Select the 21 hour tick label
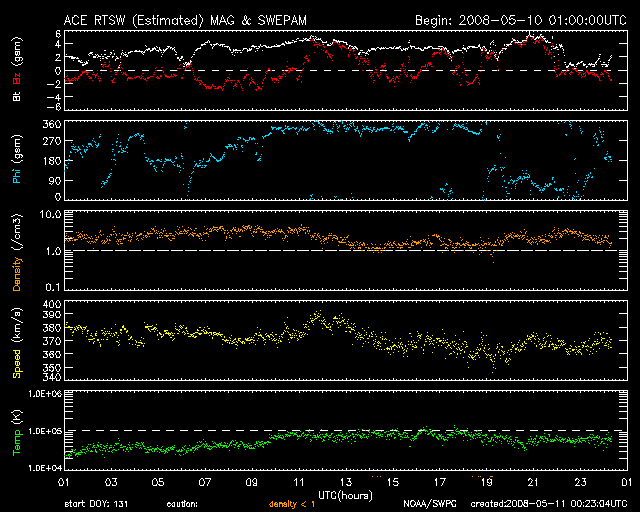The image size is (640, 512). 533,482
